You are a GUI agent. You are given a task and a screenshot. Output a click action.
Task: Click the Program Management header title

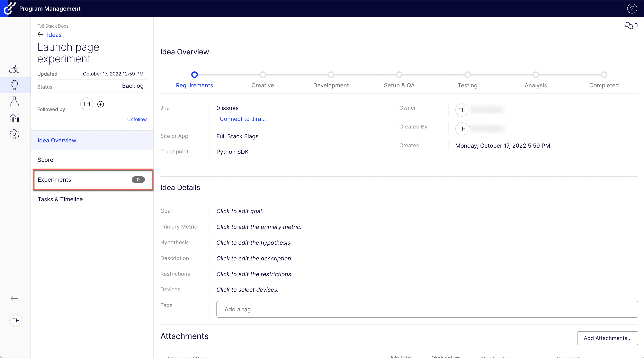(50, 9)
